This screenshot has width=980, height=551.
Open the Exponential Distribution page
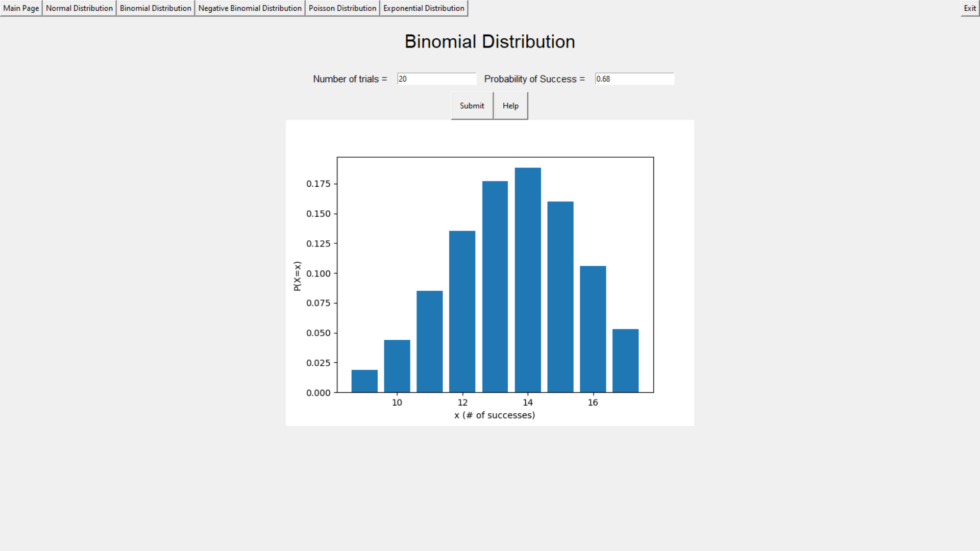click(x=424, y=8)
